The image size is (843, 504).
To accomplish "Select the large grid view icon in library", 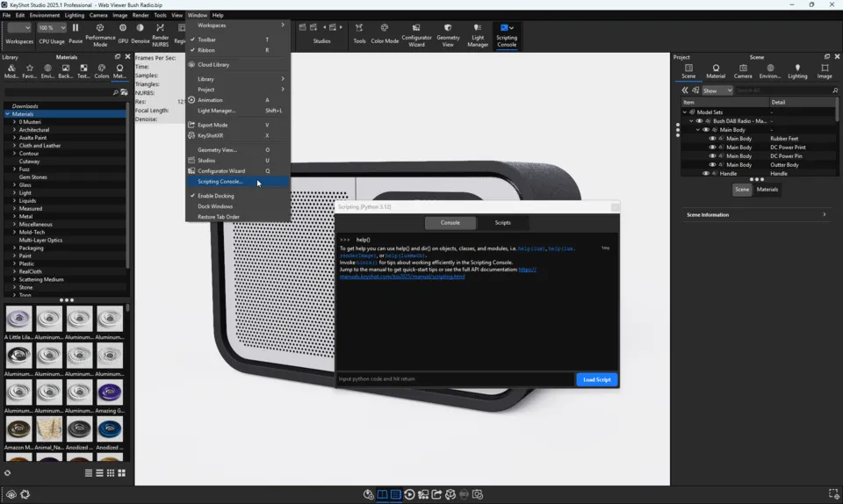I will (121, 473).
